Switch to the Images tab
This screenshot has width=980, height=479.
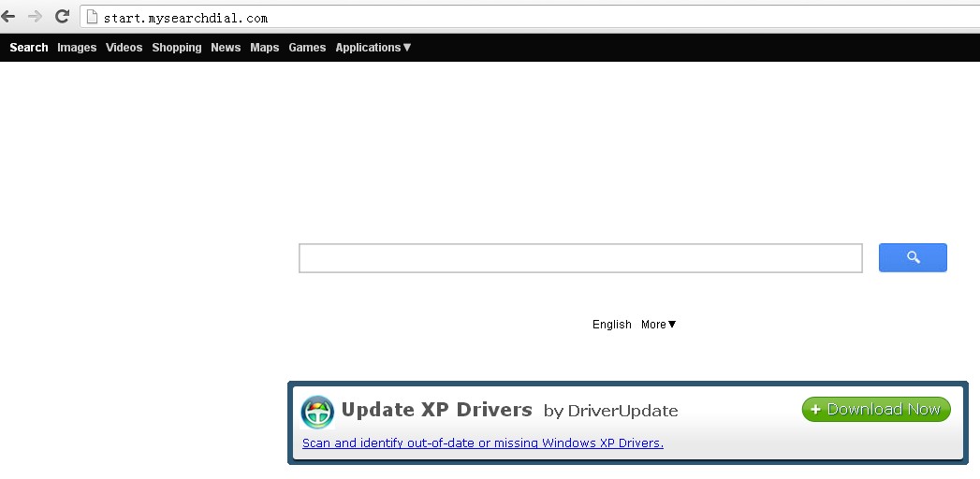coord(77,48)
